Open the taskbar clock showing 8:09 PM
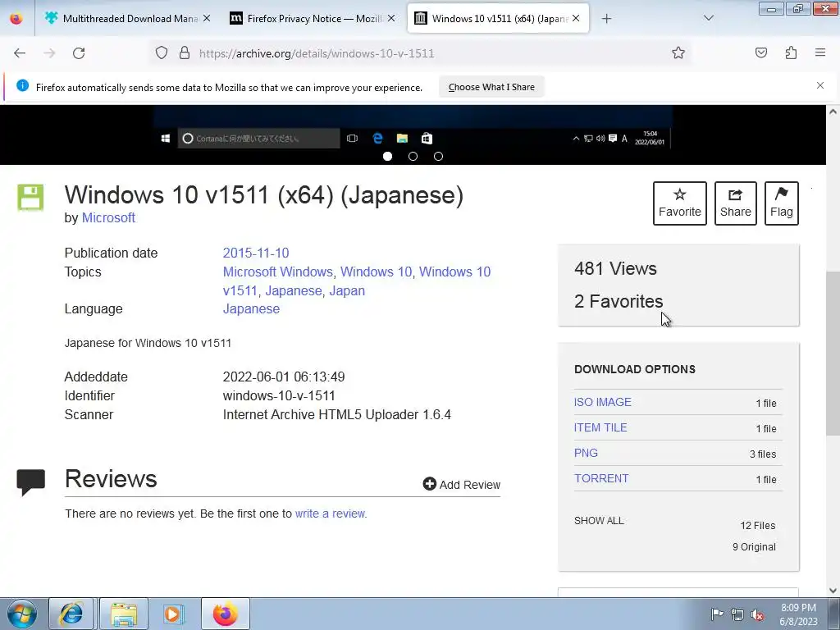The width and height of the screenshot is (840, 630). tap(798, 614)
